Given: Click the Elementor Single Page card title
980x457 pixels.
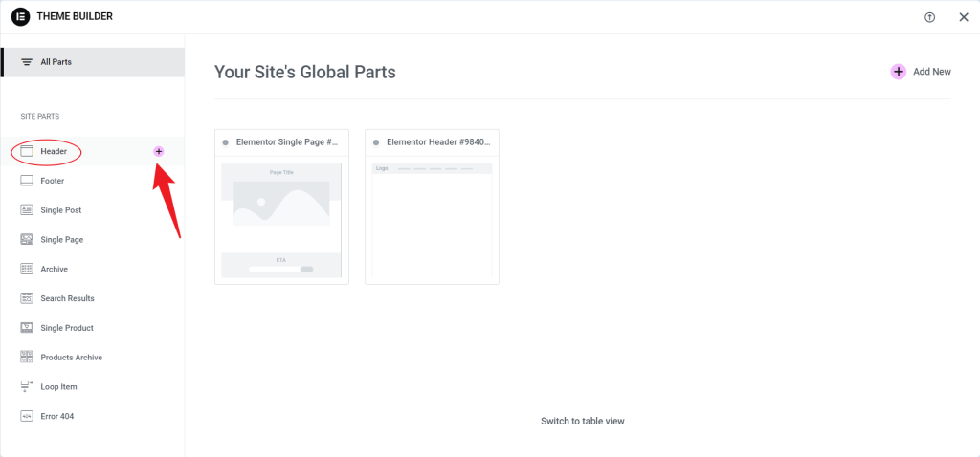Looking at the screenshot, I should (287, 142).
